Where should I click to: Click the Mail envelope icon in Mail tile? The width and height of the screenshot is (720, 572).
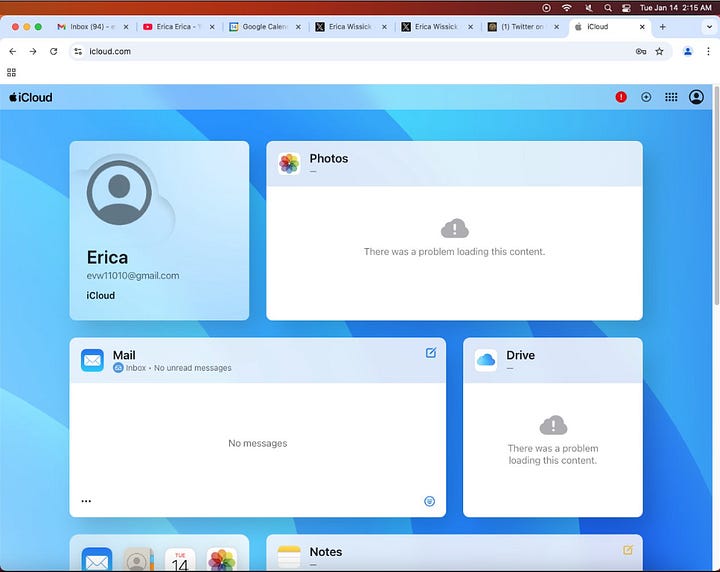[92, 360]
